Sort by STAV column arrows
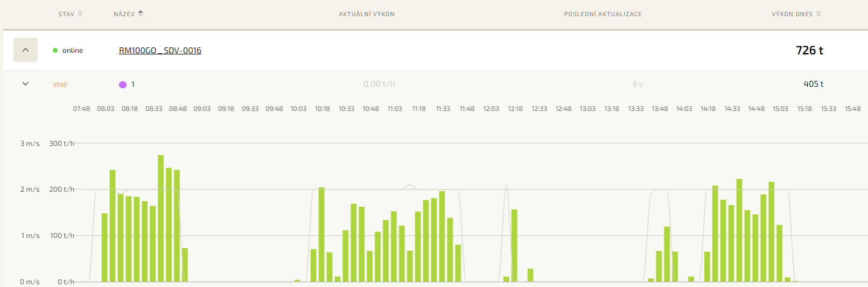The image size is (868, 287). point(80,14)
